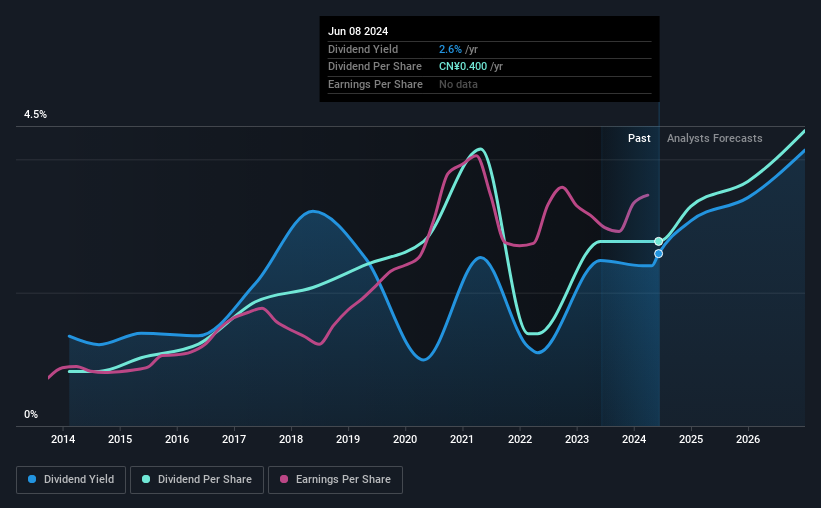Click the Past section label
Screen dimensions: 821x508
(639, 138)
